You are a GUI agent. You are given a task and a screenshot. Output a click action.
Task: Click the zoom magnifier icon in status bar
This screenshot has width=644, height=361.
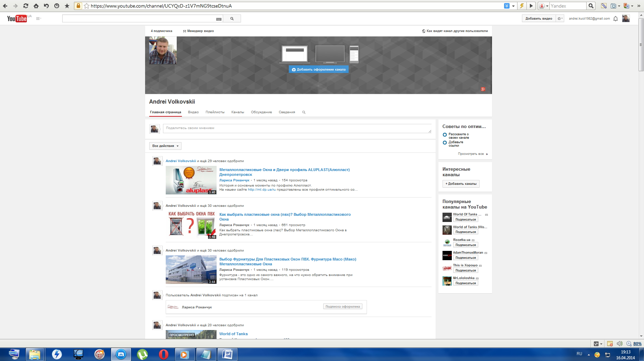(x=629, y=343)
